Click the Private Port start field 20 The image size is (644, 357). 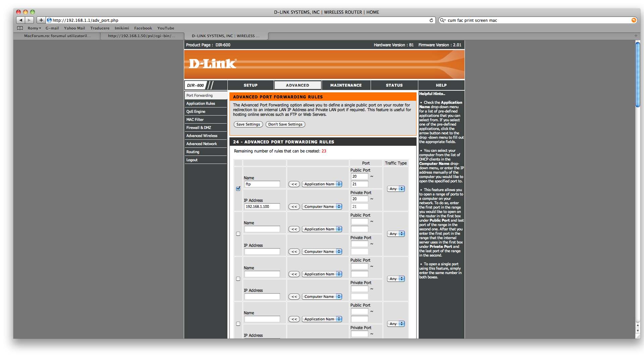click(360, 199)
